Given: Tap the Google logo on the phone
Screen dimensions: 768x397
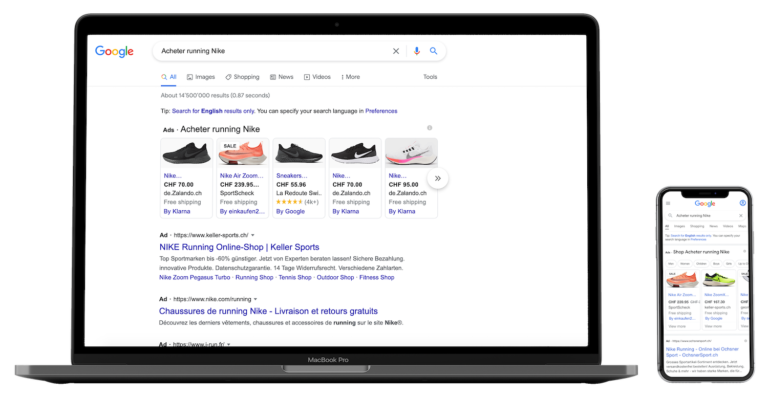Looking at the screenshot, I should 705,204.
